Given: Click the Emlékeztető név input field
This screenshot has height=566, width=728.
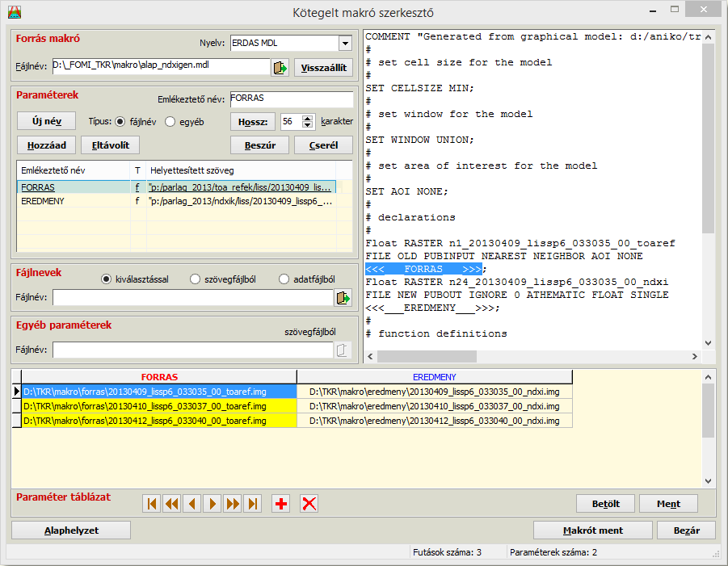Looking at the screenshot, I should pos(292,99).
